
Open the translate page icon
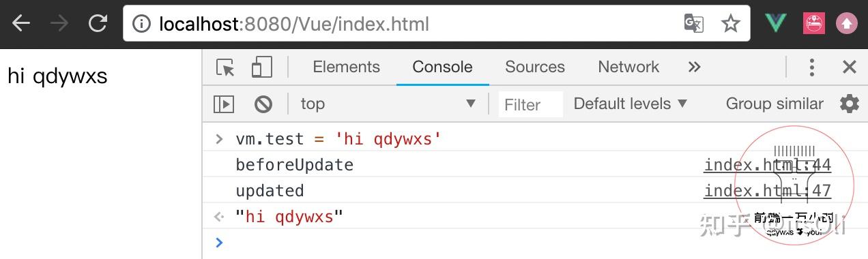tap(693, 24)
